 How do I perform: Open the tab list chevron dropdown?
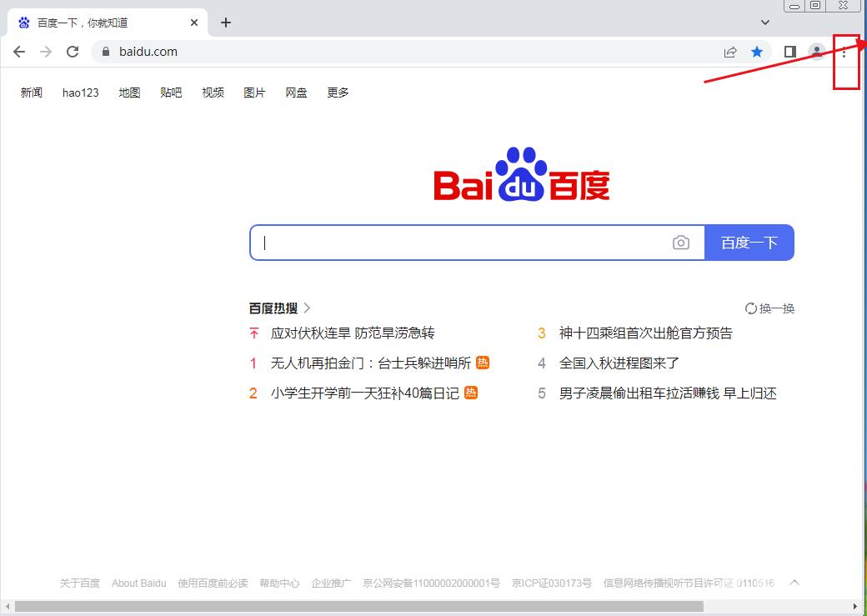coord(764,23)
